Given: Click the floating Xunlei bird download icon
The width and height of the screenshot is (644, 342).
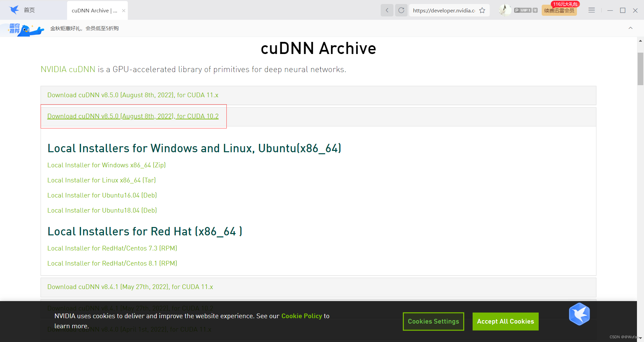Looking at the screenshot, I should click(579, 314).
